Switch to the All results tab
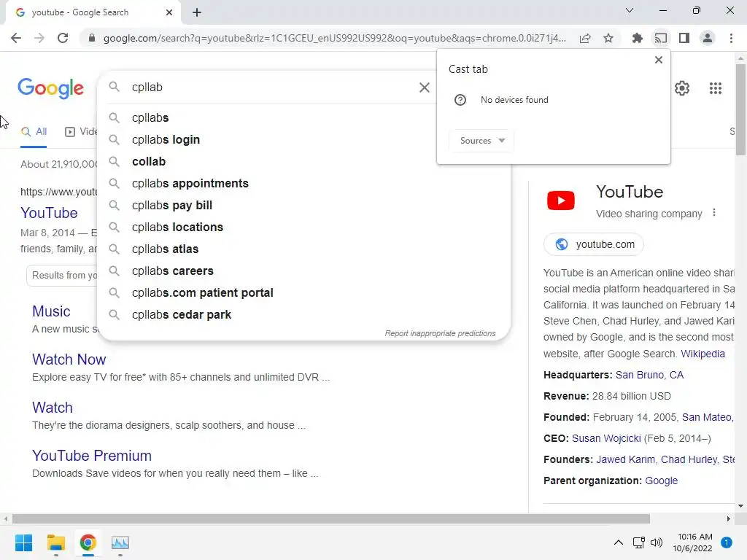Image resolution: width=747 pixels, height=560 pixels. tap(34, 132)
